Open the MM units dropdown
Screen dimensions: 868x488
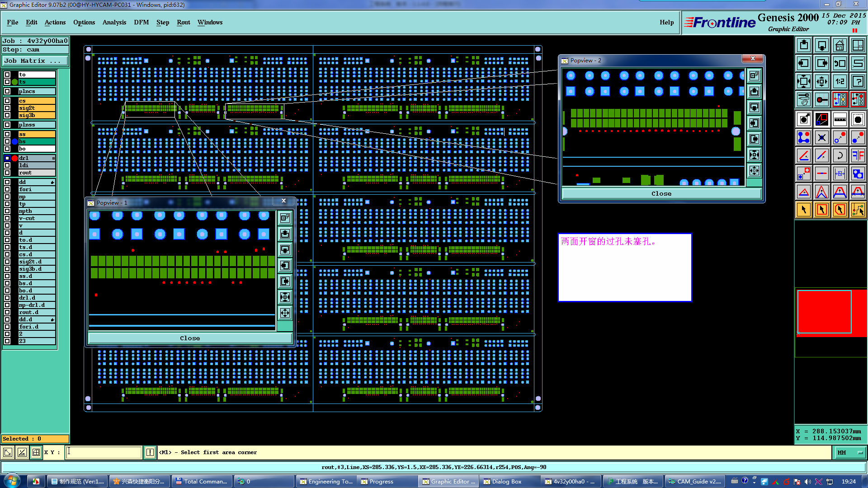click(x=849, y=452)
